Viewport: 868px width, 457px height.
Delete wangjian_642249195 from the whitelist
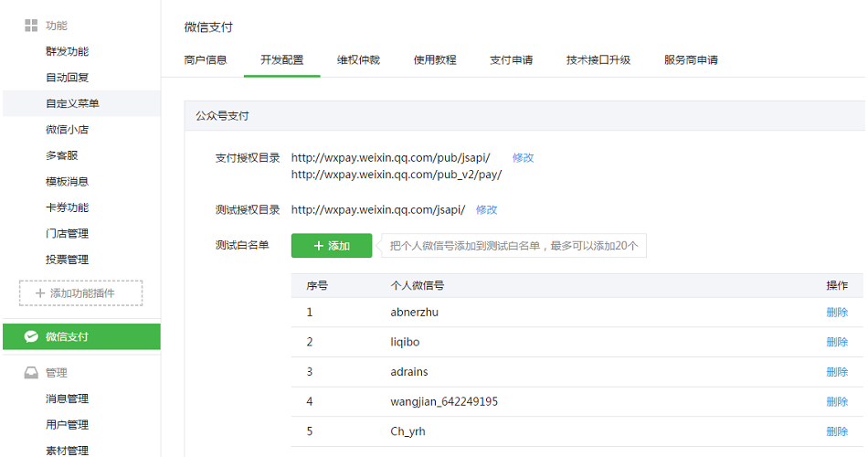(837, 402)
